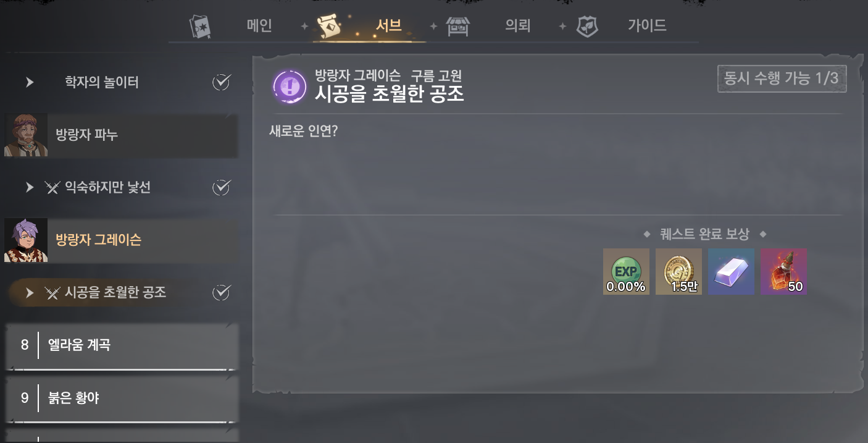Expand the 학자의 놀이터 quest arrow

tap(30, 82)
